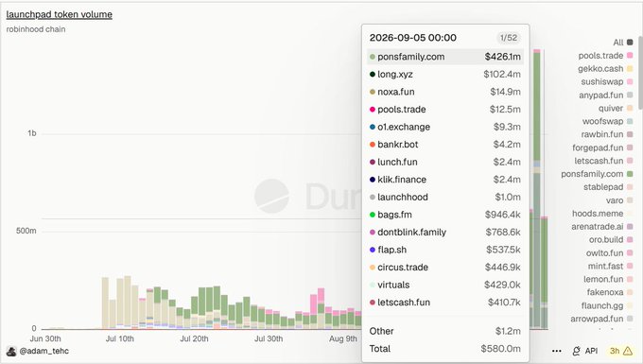Click the ponsfamily.com tooltip row
This screenshot has height=364, width=643.
pyautogui.click(x=445, y=57)
